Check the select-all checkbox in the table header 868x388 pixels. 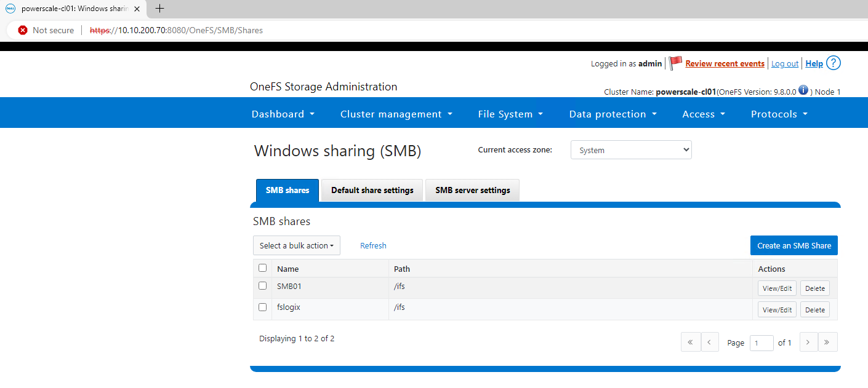[262, 268]
